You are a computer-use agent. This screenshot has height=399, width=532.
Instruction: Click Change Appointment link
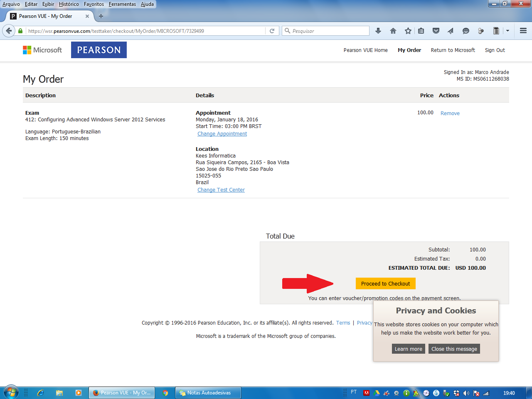[222, 134]
